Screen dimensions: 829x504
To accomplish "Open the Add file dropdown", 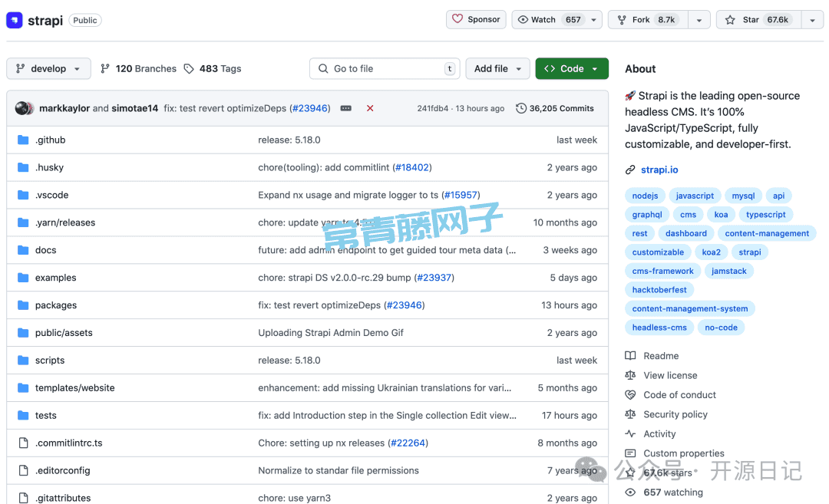I will click(497, 69).
